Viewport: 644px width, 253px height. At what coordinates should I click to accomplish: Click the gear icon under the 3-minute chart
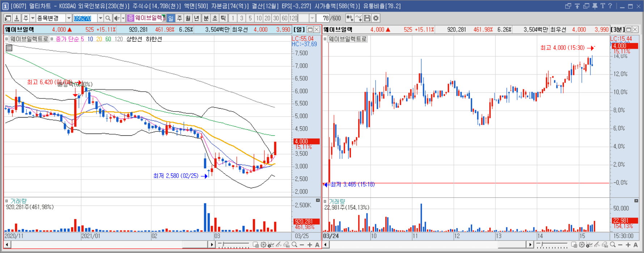(582, 245)
